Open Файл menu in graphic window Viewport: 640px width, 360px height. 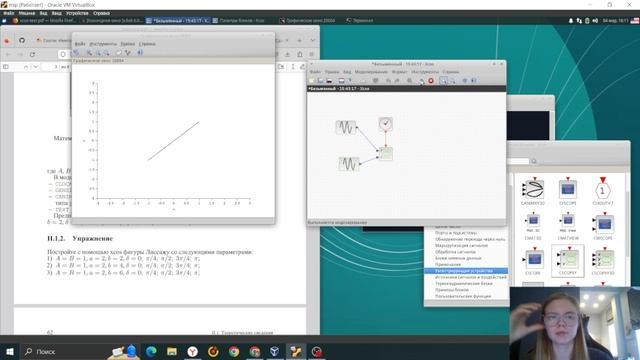(x=80, y=44)
